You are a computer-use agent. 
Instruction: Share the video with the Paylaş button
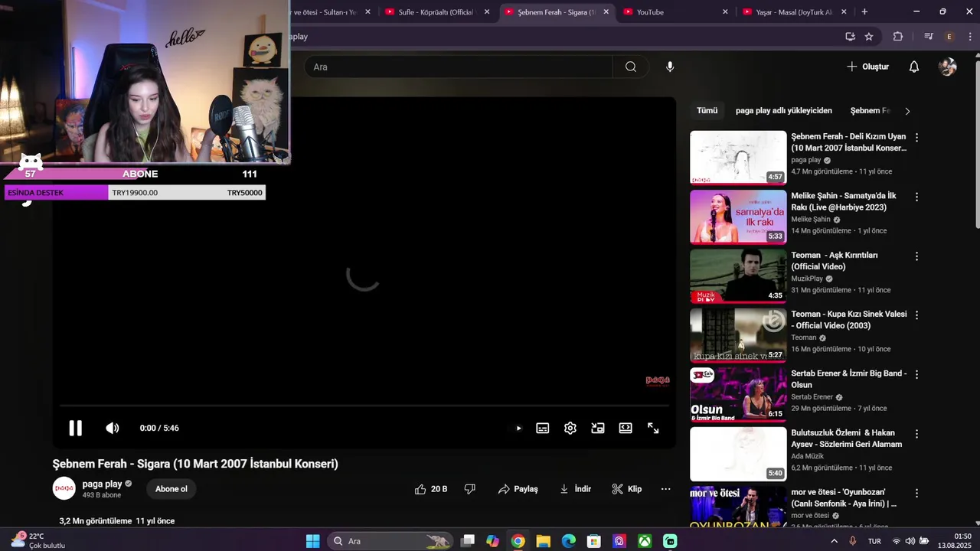[x=518, y=489]
